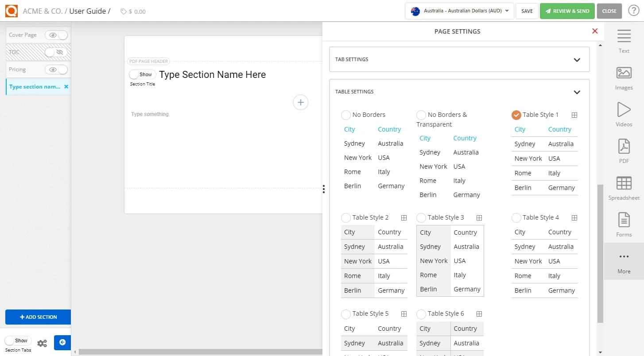
Task: Select the Spreadsheet tool
Action: coord(624,189)
